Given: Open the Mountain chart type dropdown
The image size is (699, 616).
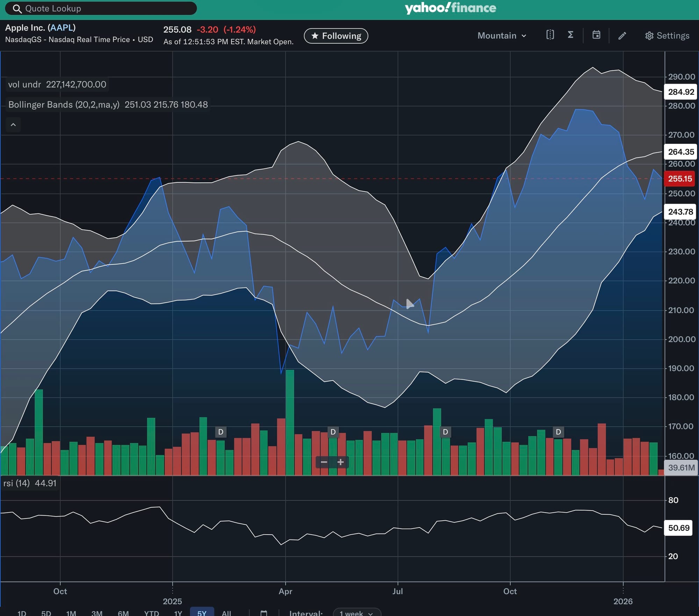Looking at the screenshot, I should pos(502,36).
